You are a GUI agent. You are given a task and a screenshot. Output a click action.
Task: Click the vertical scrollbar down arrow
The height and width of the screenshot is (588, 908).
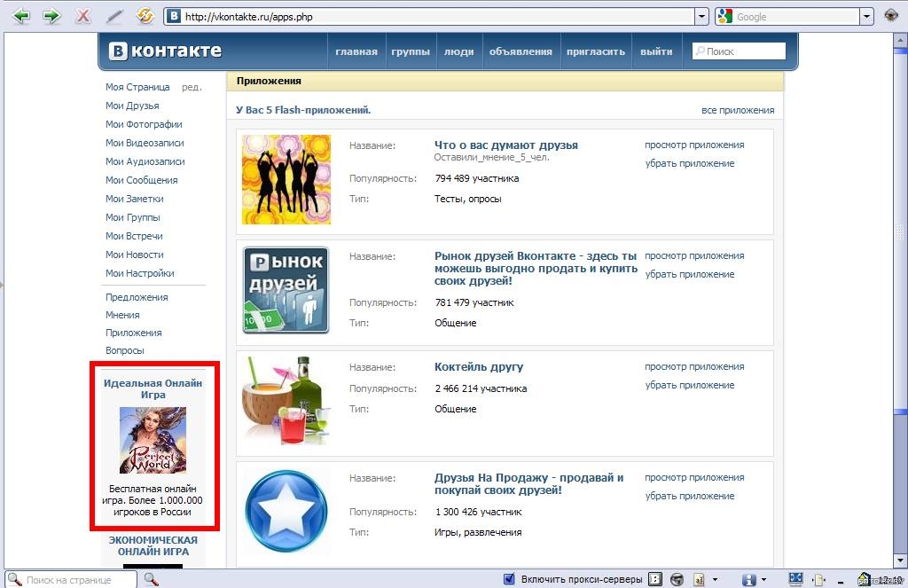pos(901,561)
